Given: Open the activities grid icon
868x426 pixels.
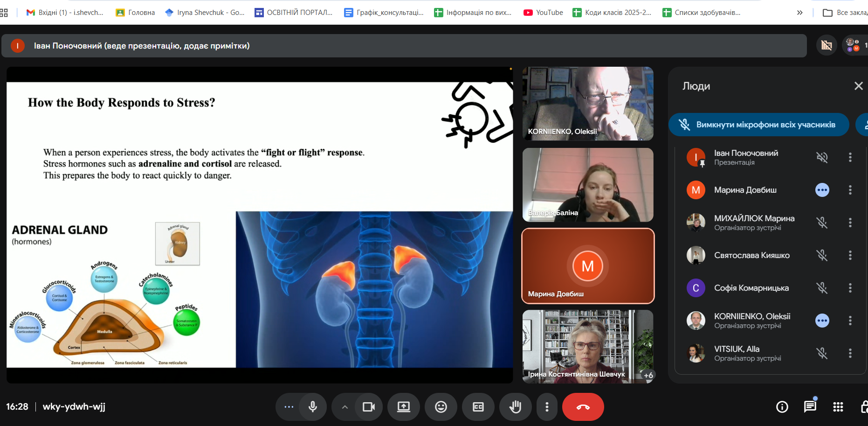Looking at the screenshot, I should point(838,407).
